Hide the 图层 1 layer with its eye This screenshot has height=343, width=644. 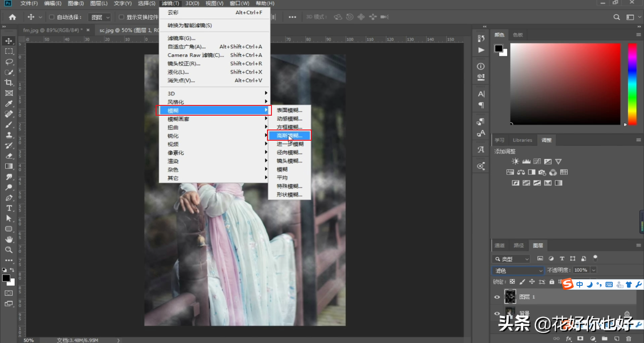pos(497,297)
